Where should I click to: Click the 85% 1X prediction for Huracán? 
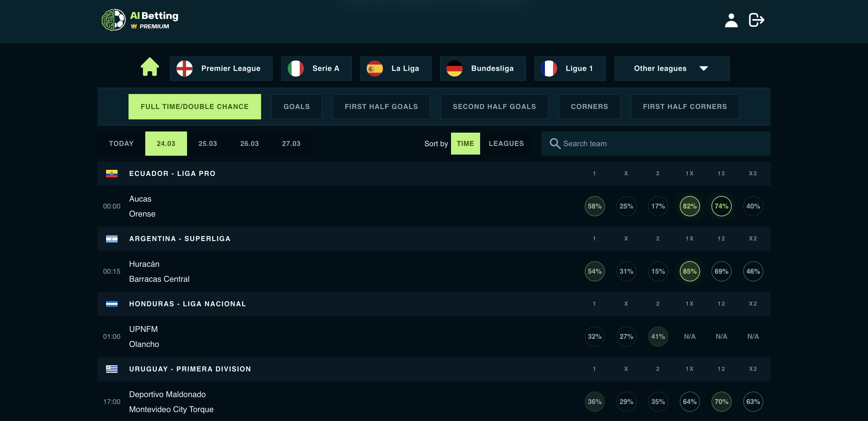tap(689, 271)
